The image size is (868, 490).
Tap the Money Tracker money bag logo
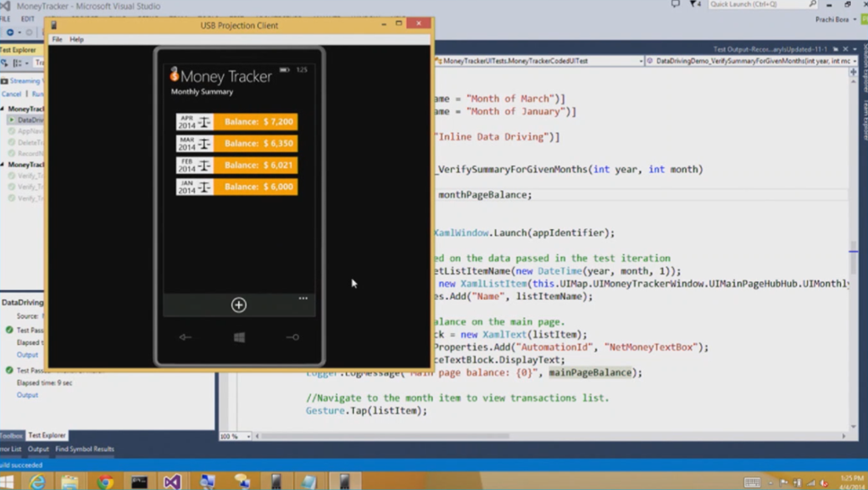point(175,75)
